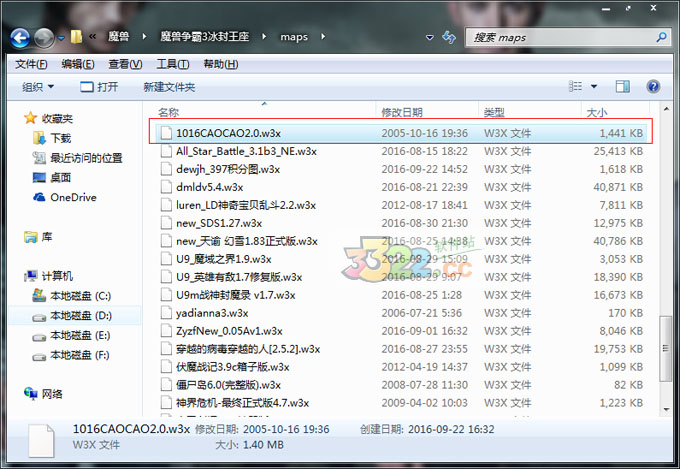Click the file icon of dmldv5.4.w3x
The width and height of the screenshot is (680, 469).
[167, 187]
